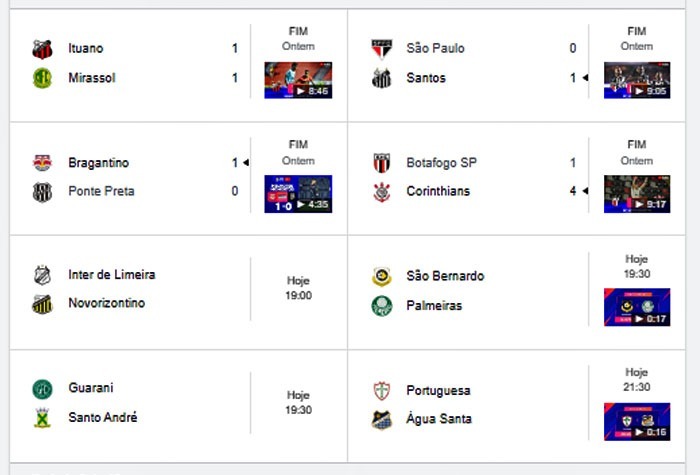700x475 pixels.
Task: Click the Corinthians club crest
Action: (x=382, y=192)
